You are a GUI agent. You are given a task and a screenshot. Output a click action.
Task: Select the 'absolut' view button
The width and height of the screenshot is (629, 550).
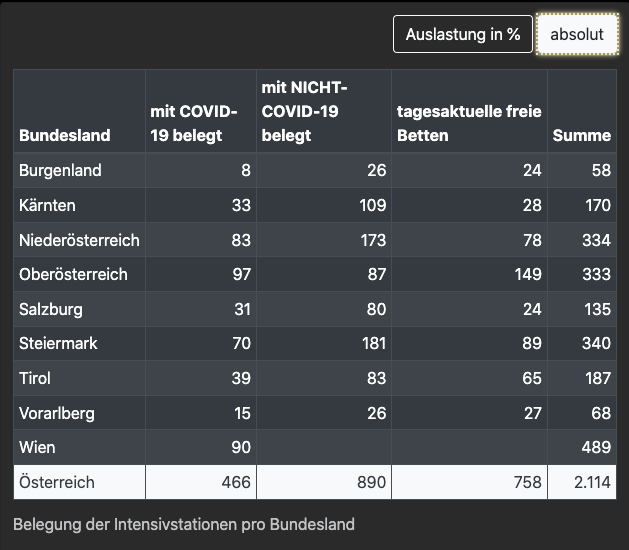[577, 34]
